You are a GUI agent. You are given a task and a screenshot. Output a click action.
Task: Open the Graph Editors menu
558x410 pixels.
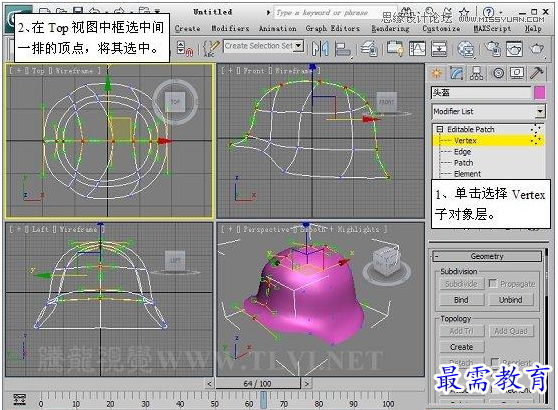333,28
